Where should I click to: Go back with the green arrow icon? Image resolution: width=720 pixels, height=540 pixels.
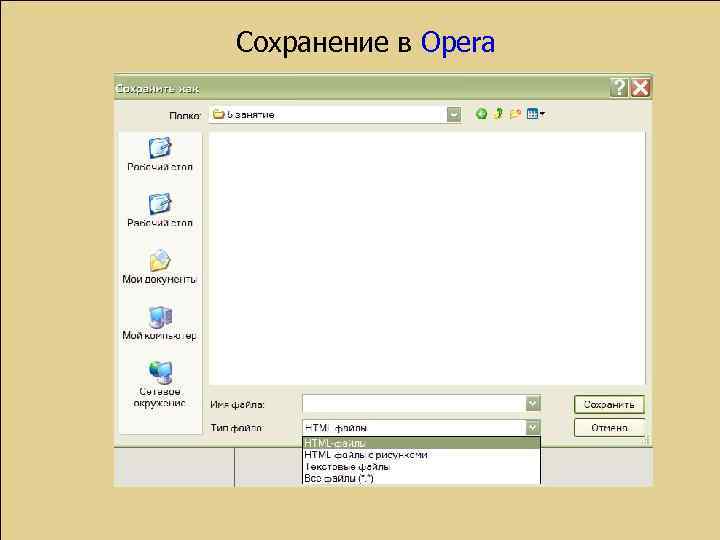tap(481, 114)
